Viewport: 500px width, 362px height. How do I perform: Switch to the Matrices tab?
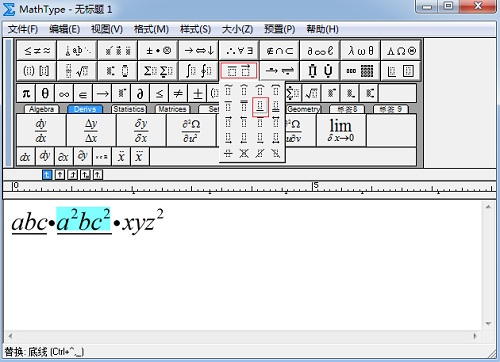[172, 109]
